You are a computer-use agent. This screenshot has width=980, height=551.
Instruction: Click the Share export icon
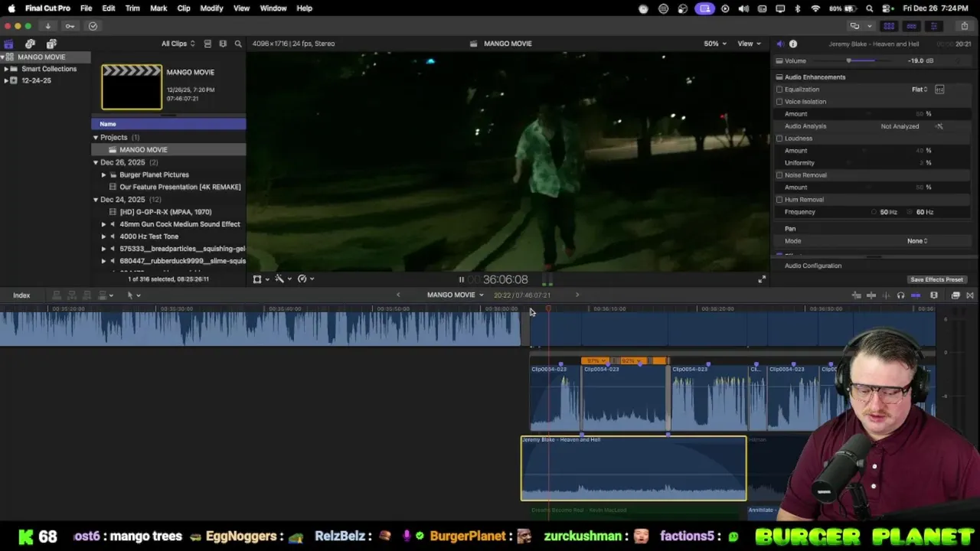965,26
